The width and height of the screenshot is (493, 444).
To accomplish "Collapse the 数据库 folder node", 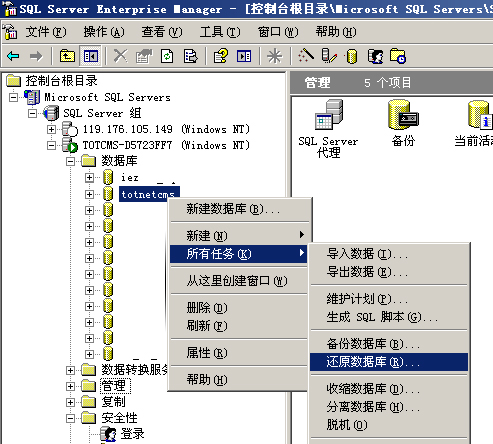I will [x=70, y=161].
